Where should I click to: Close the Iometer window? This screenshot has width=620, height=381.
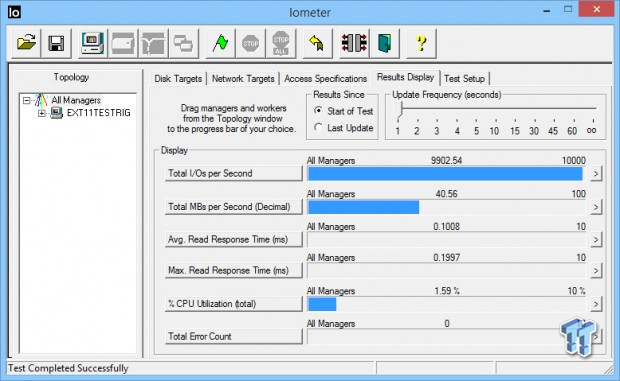[x=597, y=9]
